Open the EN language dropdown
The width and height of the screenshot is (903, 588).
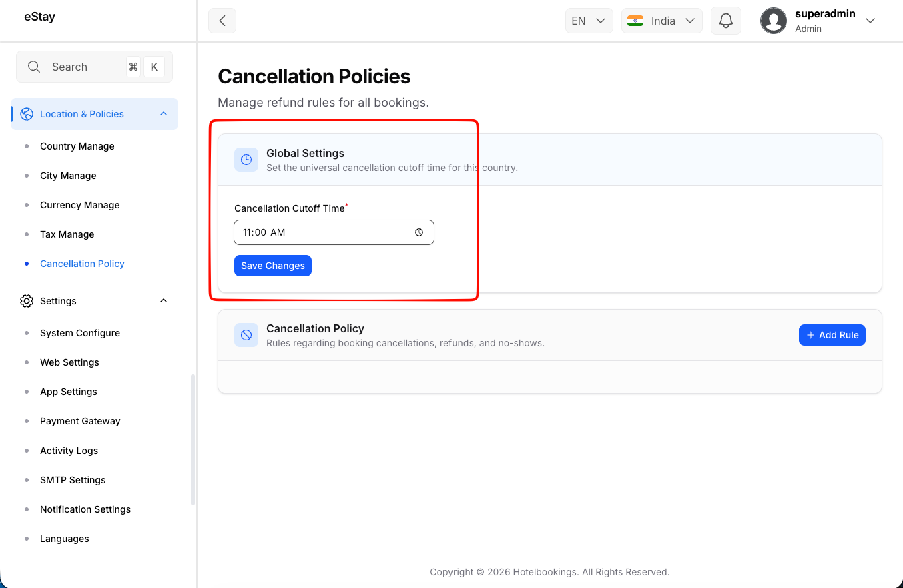(589, 21)
